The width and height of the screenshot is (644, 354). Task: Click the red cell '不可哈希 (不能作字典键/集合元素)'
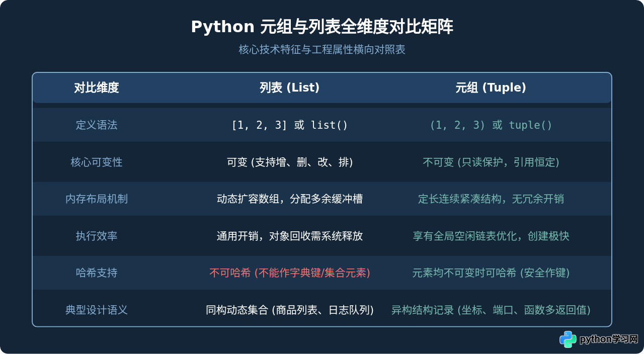[x=290, y=273]
